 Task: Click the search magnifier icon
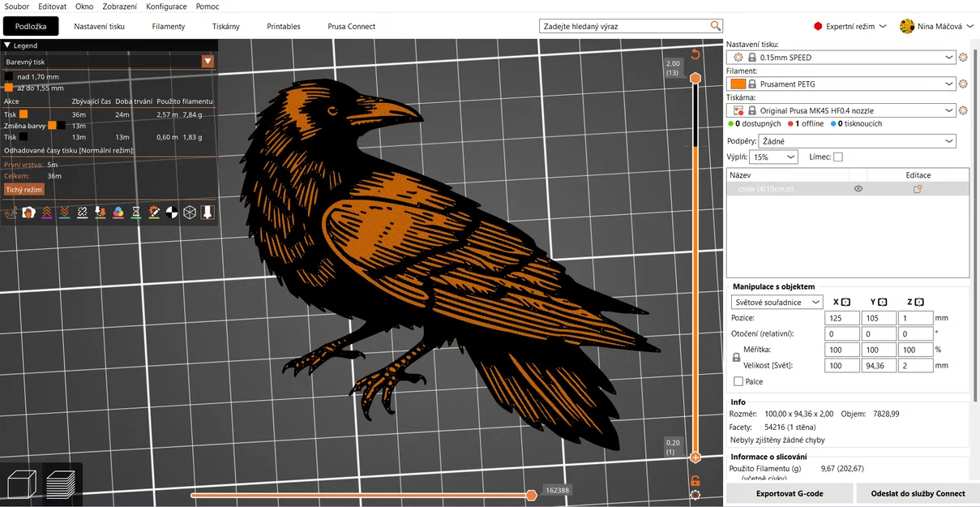click(715, 26)
